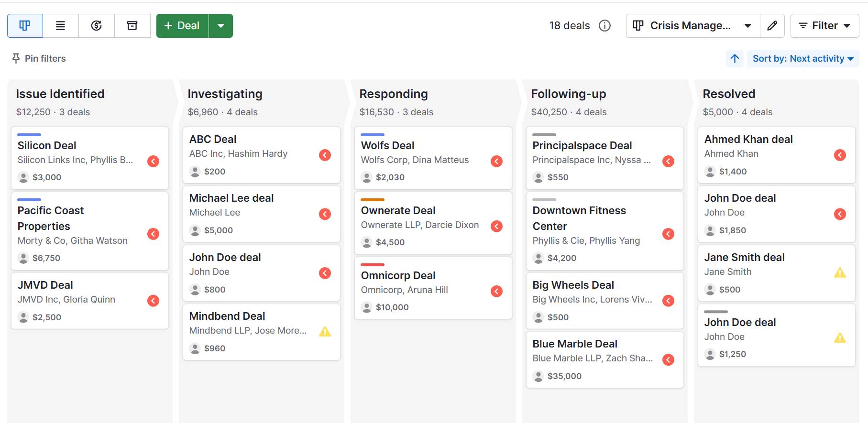Click the deals count info icon
868x423 pixels.
604,26
